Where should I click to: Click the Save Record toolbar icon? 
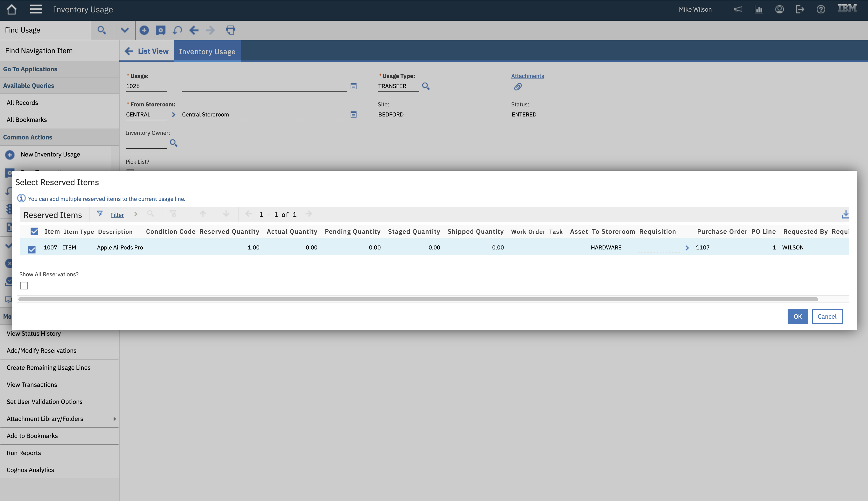click(x=161, y=30)
